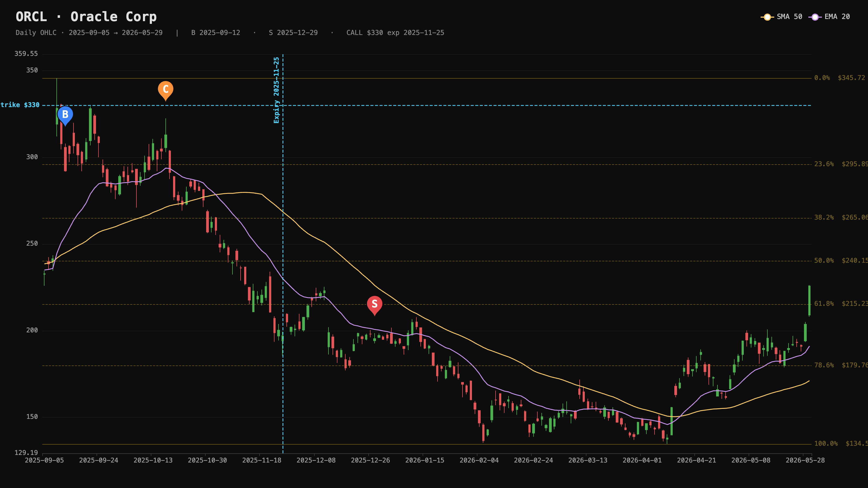Toggle the SMA 50 legend label
Viewport: 868px width, 488px height.
pos(790,17)
